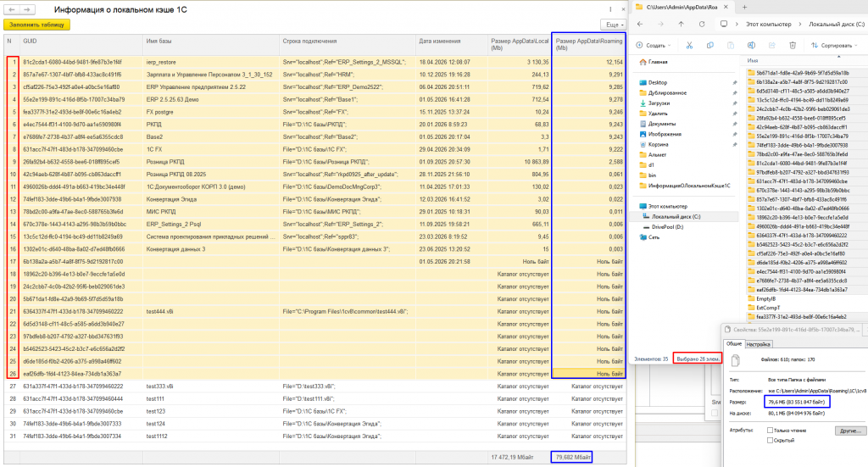Expand the 'Сортировать' dropdown
The width and height of the screenshot is (868, 467).
834,46
